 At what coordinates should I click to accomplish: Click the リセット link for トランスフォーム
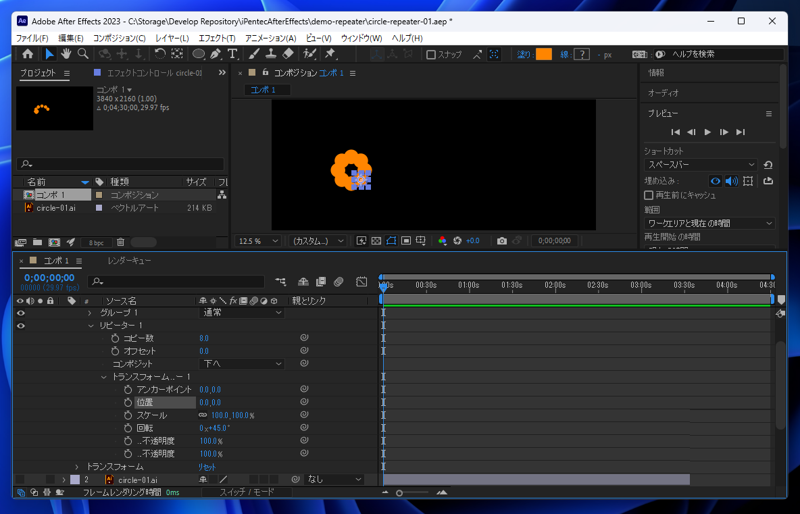coord(207,467)
